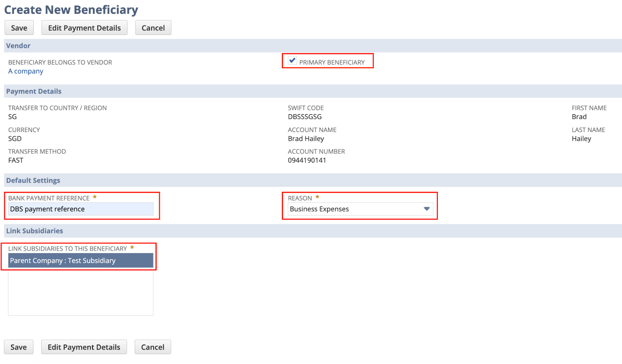Click the Vendor section header
Screen dimensions: 622x364
coord(18,46)
